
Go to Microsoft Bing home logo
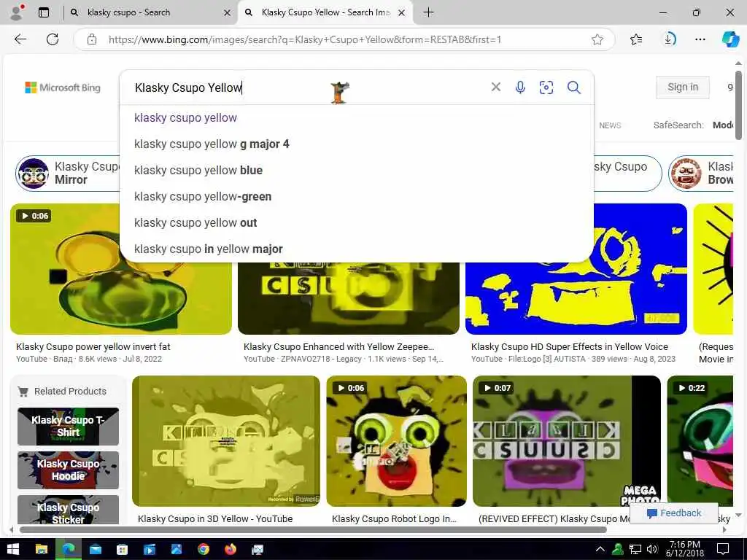[x=63, y=87]
